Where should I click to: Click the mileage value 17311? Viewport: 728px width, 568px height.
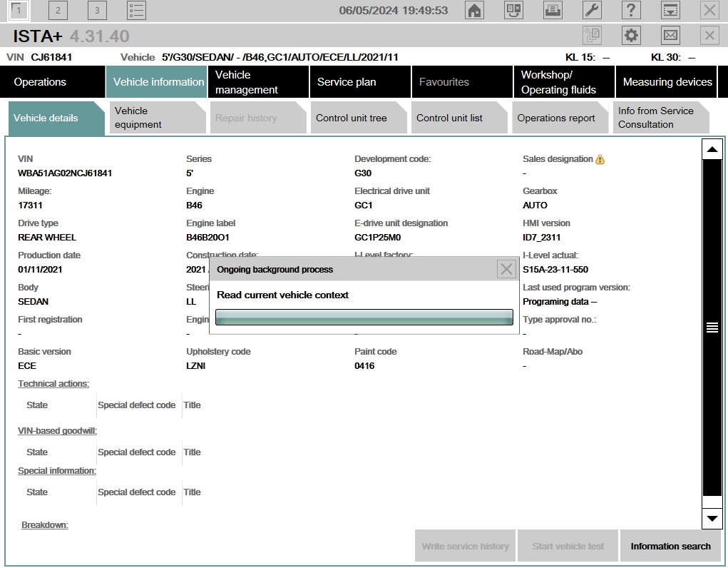[x=30, y=206]
